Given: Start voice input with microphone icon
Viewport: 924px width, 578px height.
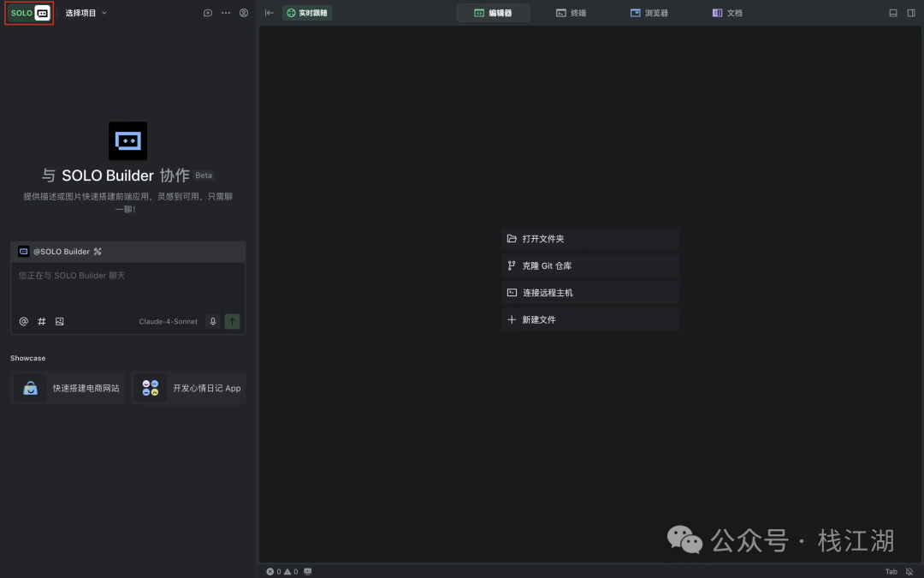Looking at the screenshot, I should pyautogui.click(x=213, y=321).
